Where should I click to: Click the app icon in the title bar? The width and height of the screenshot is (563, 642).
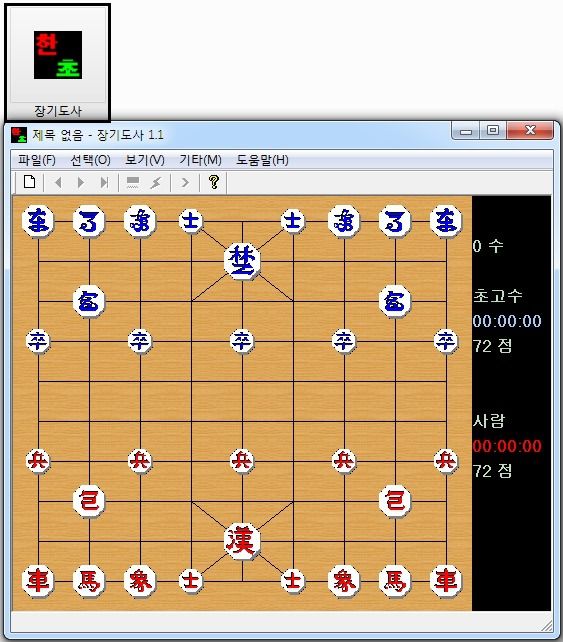pyautogui.click(x=19, y=135)
